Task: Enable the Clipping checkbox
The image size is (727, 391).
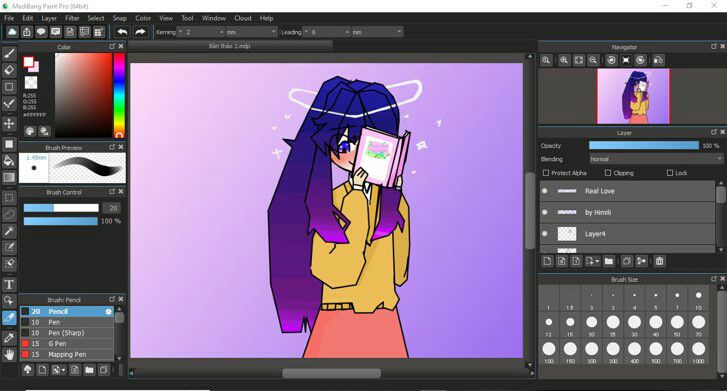Action: [x=608, y=173]
